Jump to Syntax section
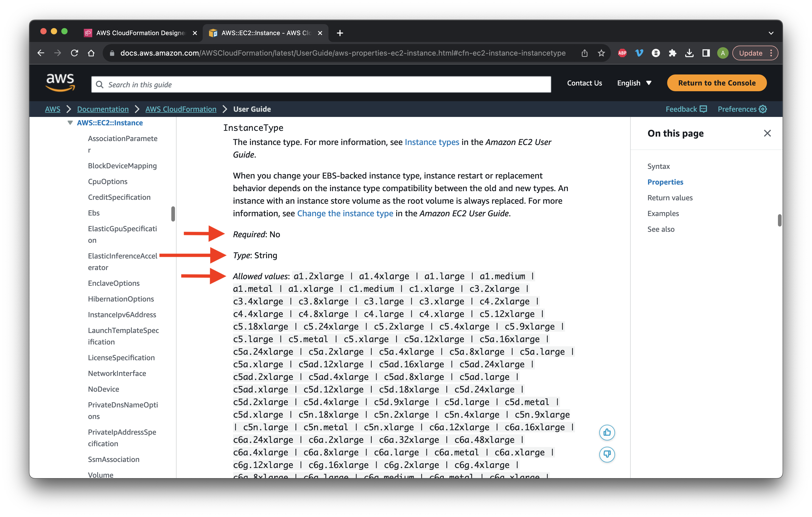 click(658, 166)
